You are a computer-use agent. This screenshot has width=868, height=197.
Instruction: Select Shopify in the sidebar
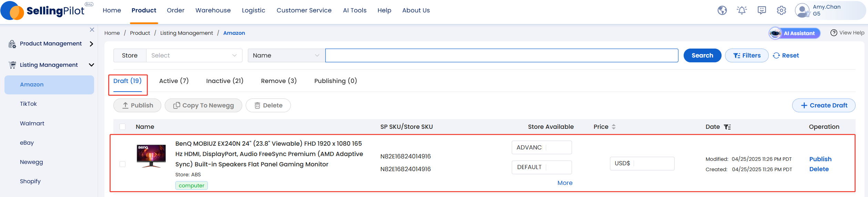30,181
